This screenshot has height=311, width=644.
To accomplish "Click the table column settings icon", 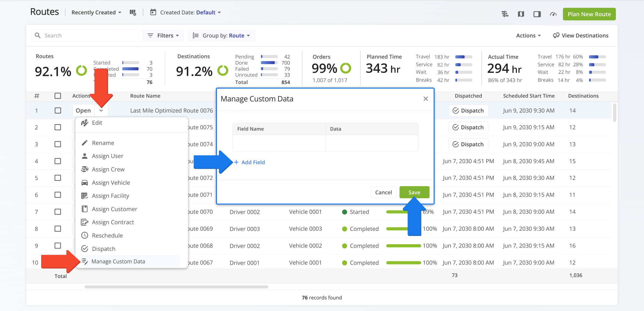I will pos(133,13).
